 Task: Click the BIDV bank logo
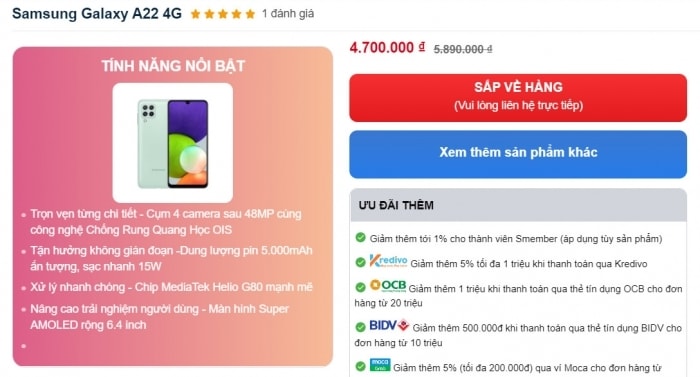[x=389, y=325]
